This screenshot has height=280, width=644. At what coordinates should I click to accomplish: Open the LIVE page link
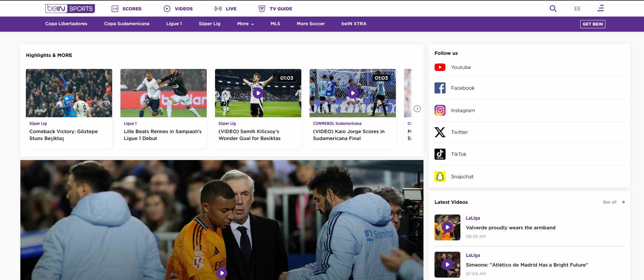click(231, 9)
